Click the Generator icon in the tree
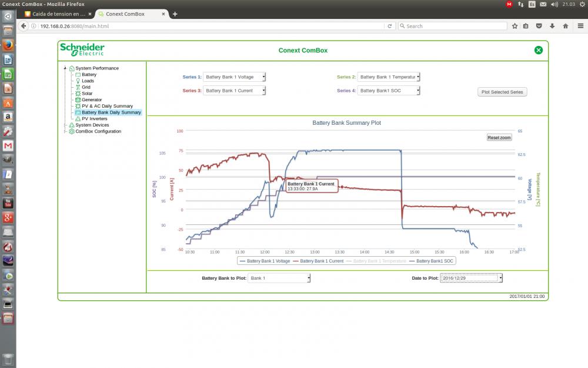This screenshot has width=588, height=368. pyautogui.click(x=78, y=100)
